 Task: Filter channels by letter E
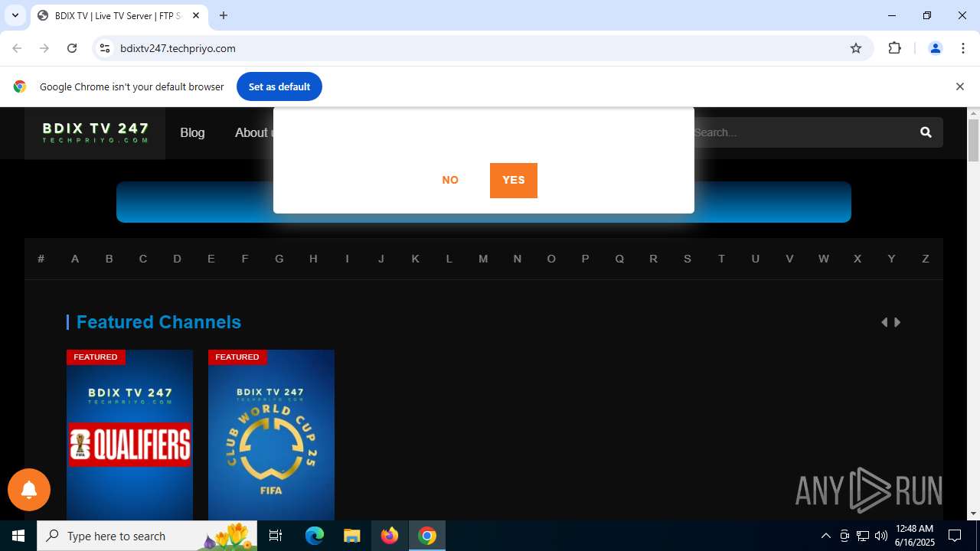tap(211, 259)
